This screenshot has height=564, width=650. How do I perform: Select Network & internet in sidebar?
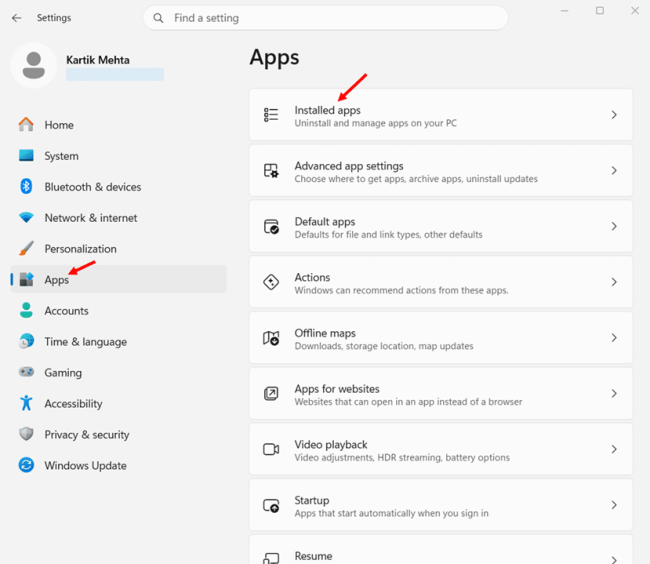point(119,218)
